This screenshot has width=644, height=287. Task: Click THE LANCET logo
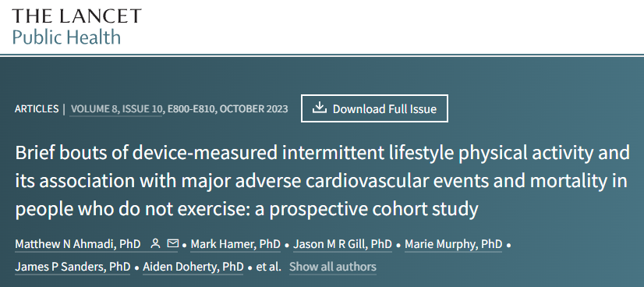click(76, 16)
